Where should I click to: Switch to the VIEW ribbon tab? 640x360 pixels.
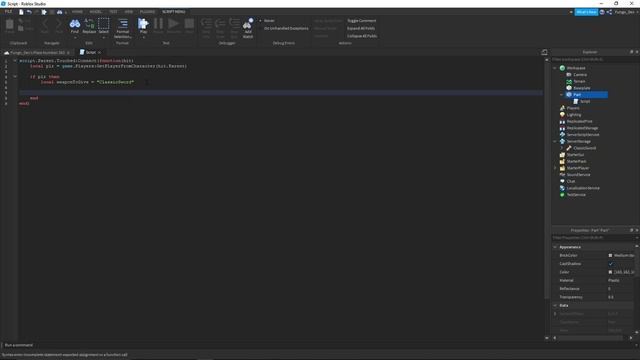(x=129, y=12)
